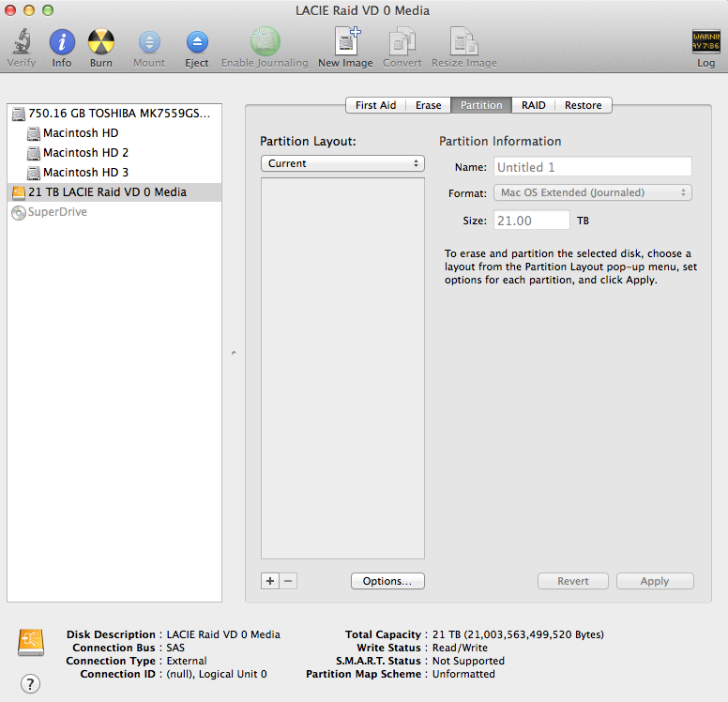This screenshot has height=702, width=728.
Task: Click the orange LACIE drive icon in sidebar
Action: (x=19, y=192)
